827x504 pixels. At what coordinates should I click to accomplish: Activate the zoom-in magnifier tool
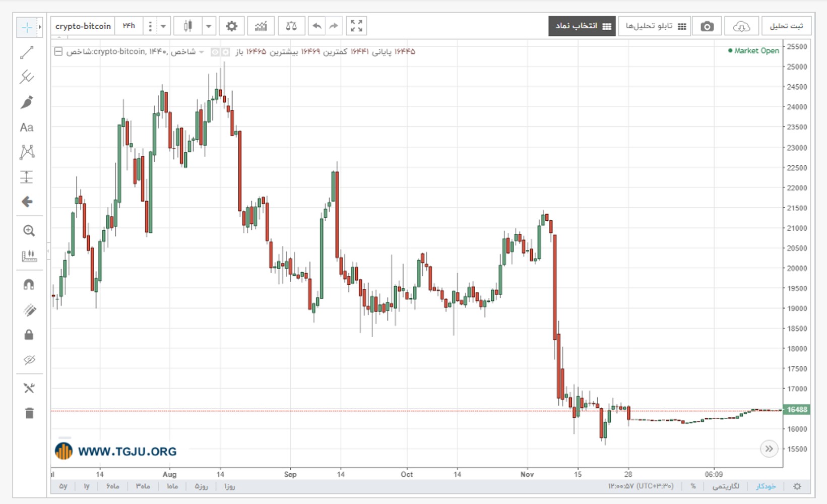(29, 231)
